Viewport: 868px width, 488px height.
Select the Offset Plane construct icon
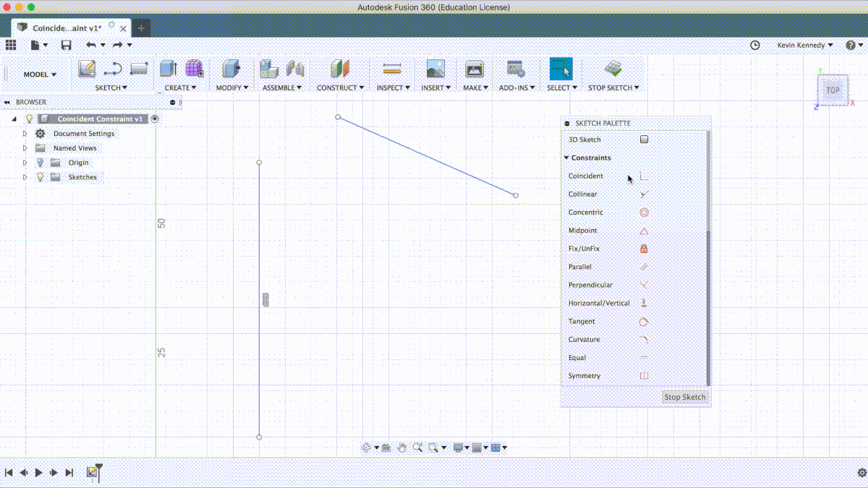click(x=340, y=69)
